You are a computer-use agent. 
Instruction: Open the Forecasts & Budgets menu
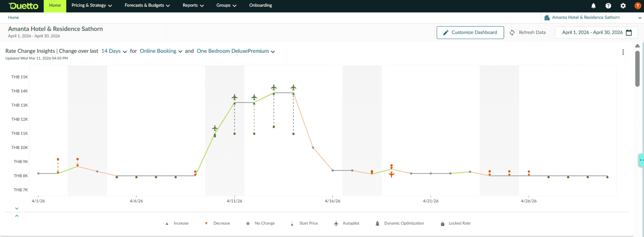click(147, 6)
